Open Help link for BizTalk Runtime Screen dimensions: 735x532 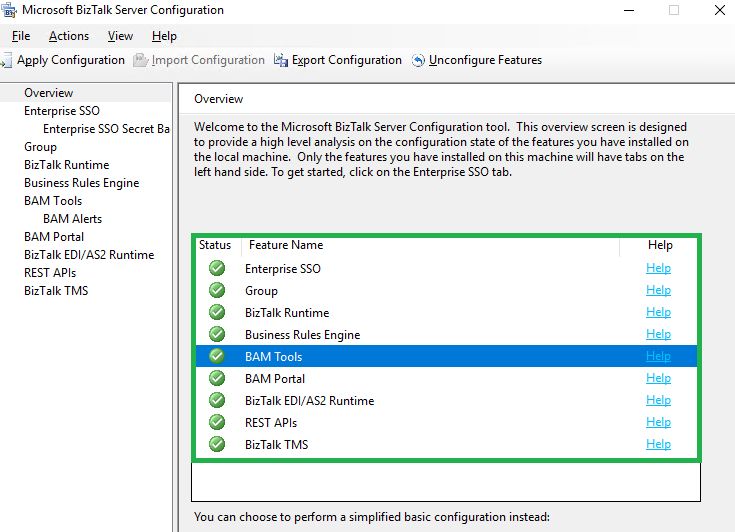(x=658, y=312)
